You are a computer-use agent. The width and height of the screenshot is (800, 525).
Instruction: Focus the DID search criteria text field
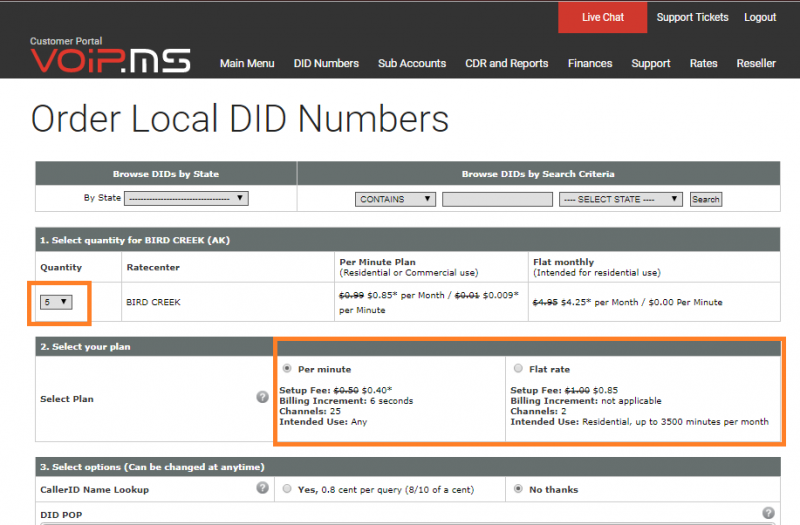pos(497,199)
